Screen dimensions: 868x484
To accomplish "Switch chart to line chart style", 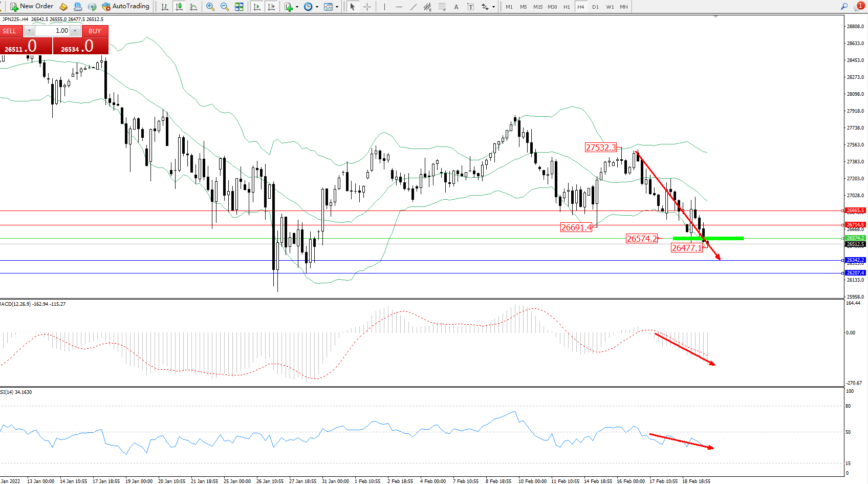I will click(193, 7).
